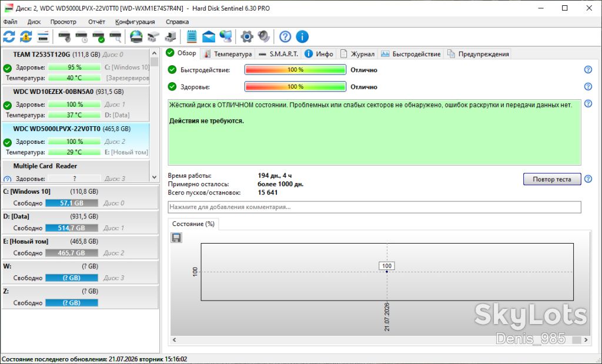The width and height of the screenshot is (602, 364).
Task: Click the blue info circle toolbar icon
Action: (302, 37)
